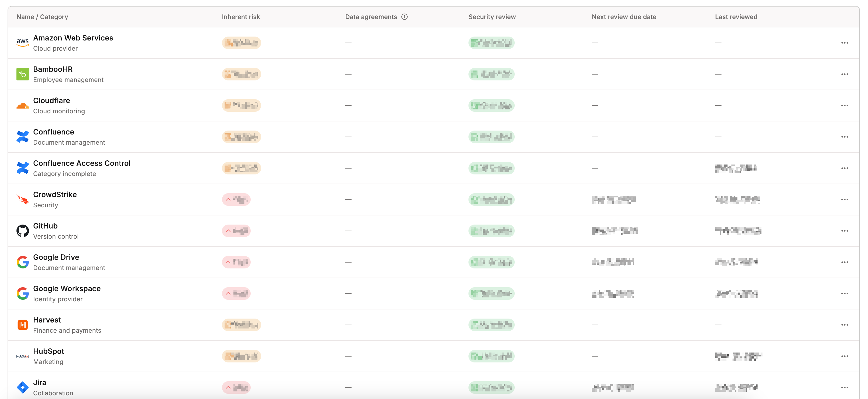The height and width of the screenshot is (399, 868).
Task: Click the Google Drive vendor logo
Action: tap(22, 262)
